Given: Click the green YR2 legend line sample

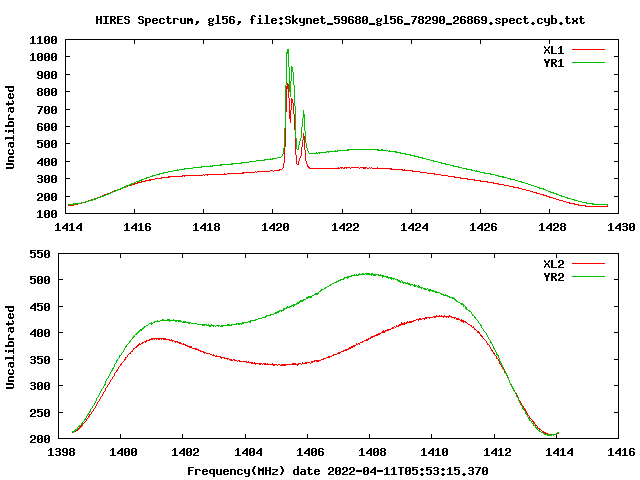Looking at the screenshot, I should pyautogui.click(x=588, y=277).
